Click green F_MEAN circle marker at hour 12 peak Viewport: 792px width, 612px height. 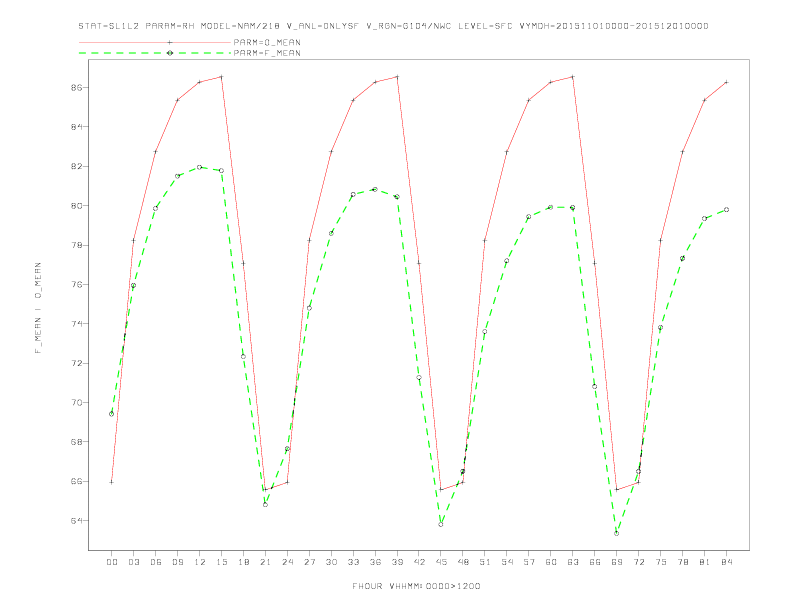(200, 167)
